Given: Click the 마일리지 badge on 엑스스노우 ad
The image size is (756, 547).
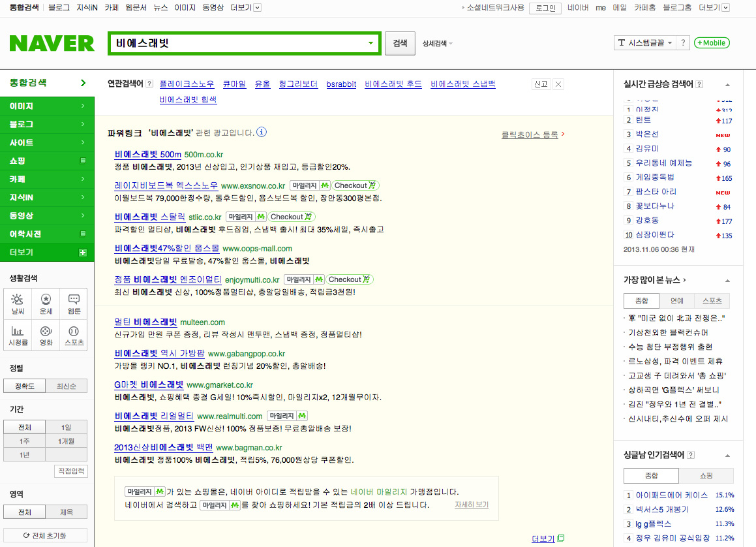Looking at the screenshot, I should pyautogui.click(x=310, y=185).
